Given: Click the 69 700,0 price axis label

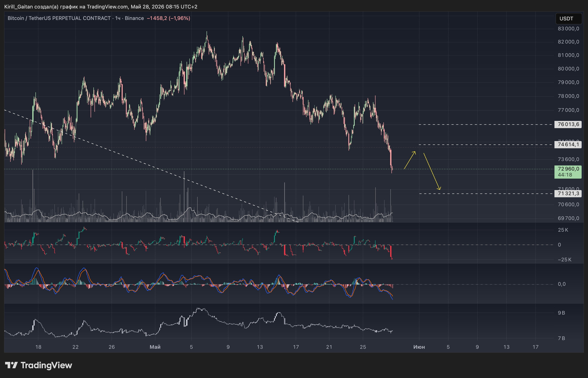Looking at the screenshot, I should [568, 218].
